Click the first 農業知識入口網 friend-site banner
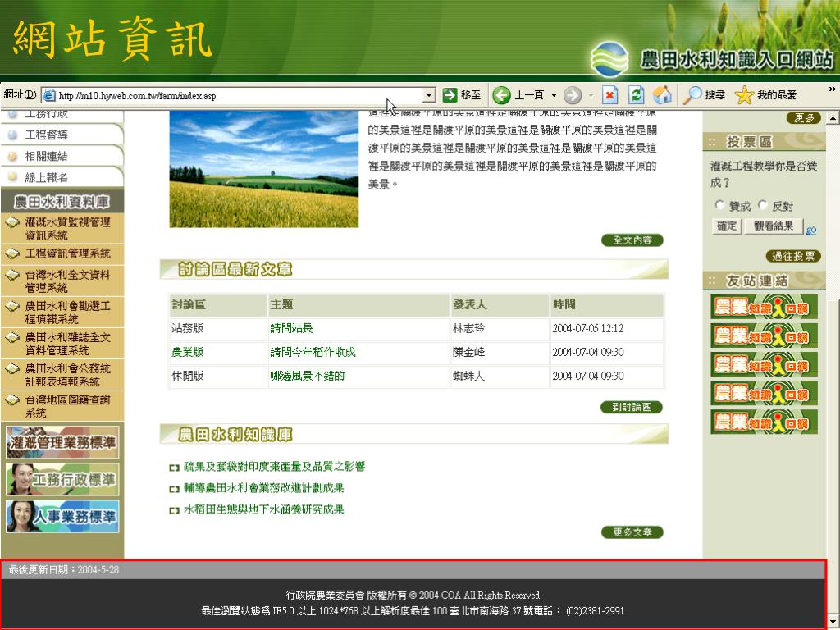Screen dimensions: 840x630 tap(764, 307)
